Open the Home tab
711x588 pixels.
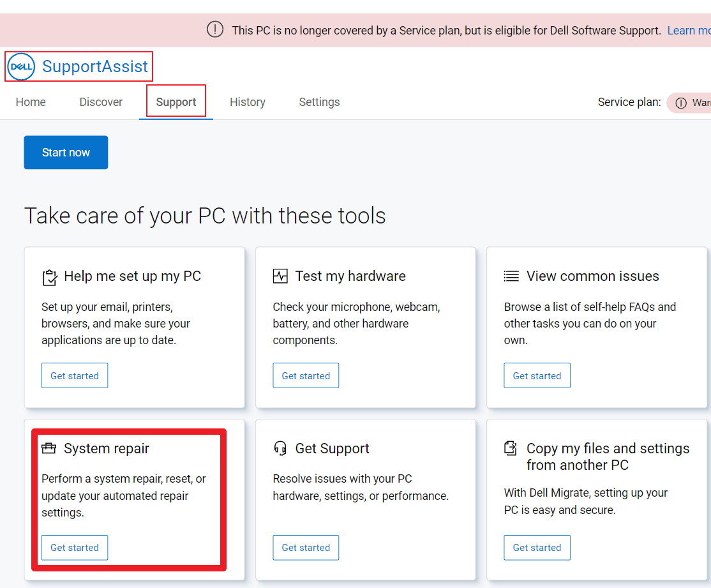pyautogui.click(x=31, y=102)
